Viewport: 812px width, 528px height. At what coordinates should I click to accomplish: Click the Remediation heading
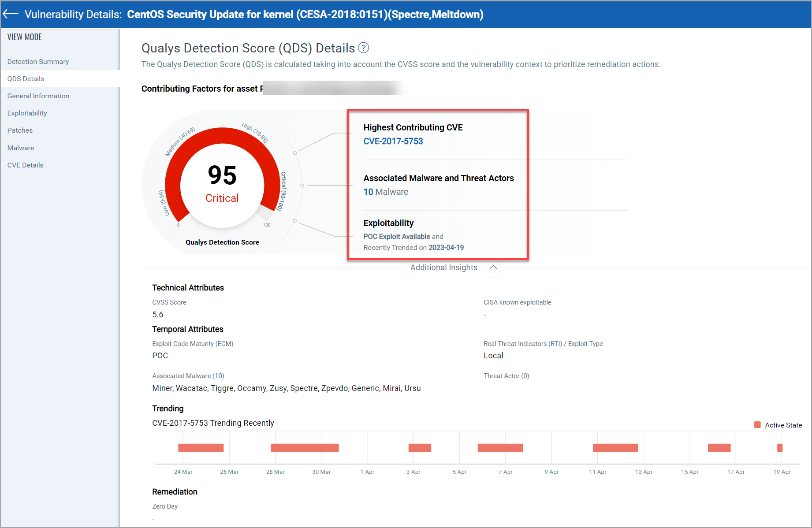pyautogui.click(x=175, y=492)
